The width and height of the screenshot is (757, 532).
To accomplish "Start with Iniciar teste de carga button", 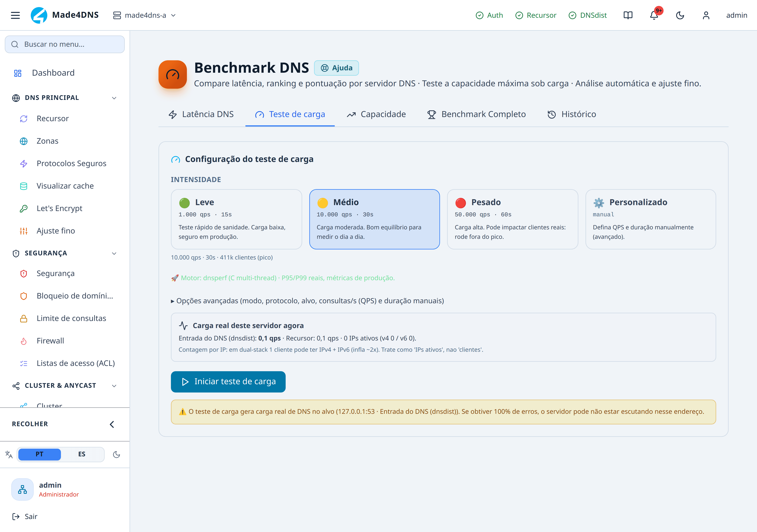I will [228, 382].
